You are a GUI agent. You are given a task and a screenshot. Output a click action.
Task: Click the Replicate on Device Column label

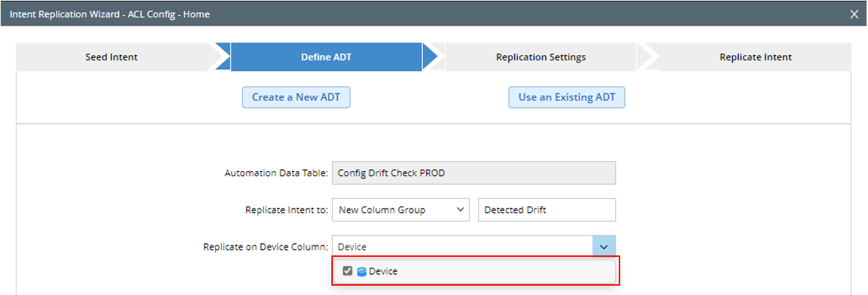(266, 247)
